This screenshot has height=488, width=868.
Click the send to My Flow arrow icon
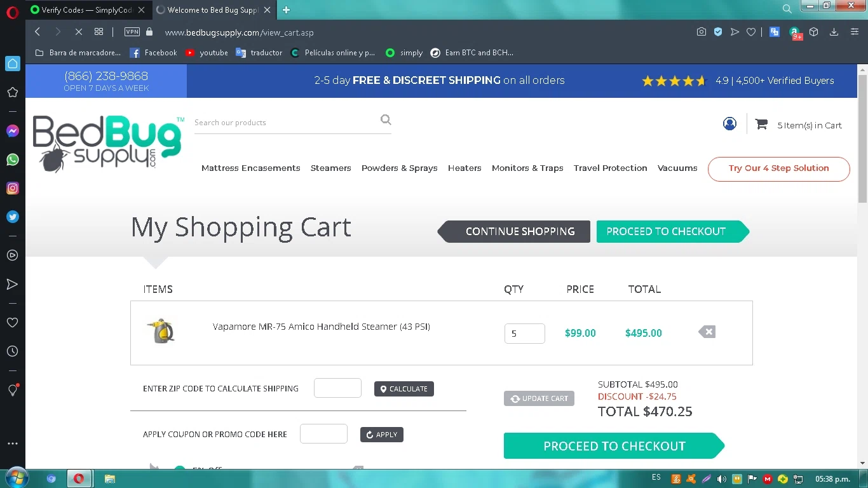point(735,32)
